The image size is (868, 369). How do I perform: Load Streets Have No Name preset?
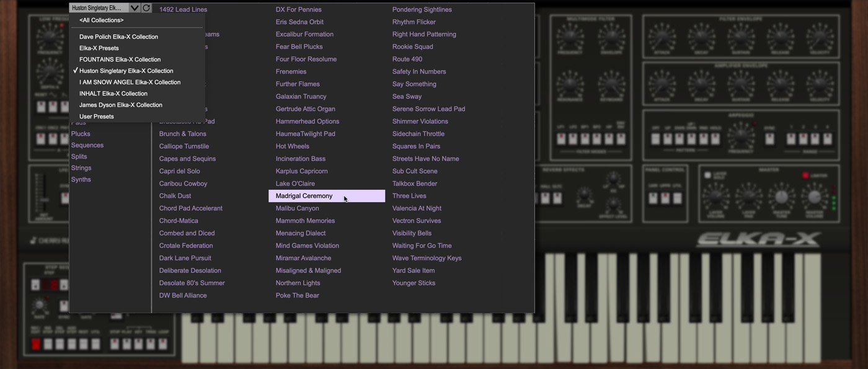point(425,159)
